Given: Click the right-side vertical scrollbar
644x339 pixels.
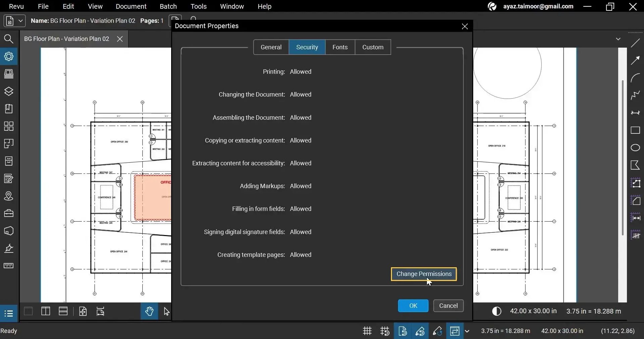Looking at the screenshot, I should click(x=623, y=158).
